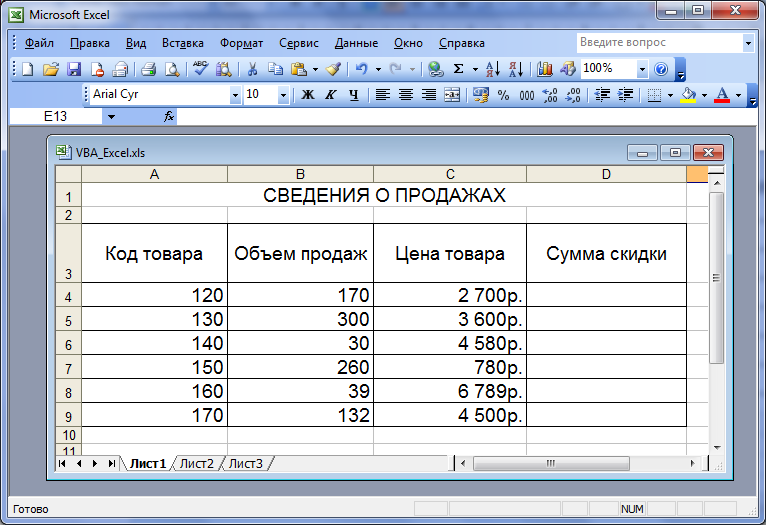Show the Drawing toolbar icon
Image resolution: width=766 pixels, height=525 pixels.
pos(568,69)
